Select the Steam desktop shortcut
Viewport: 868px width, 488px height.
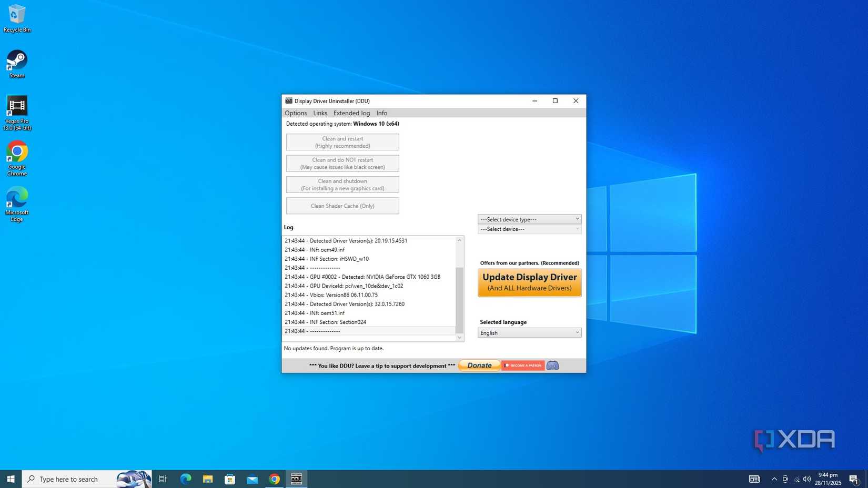coord(17,64)
